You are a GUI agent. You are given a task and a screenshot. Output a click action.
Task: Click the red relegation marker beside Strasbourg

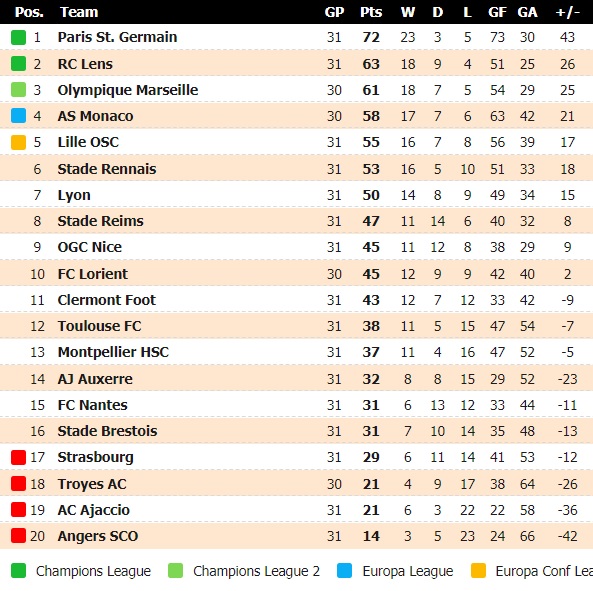[x=18, y=457]
